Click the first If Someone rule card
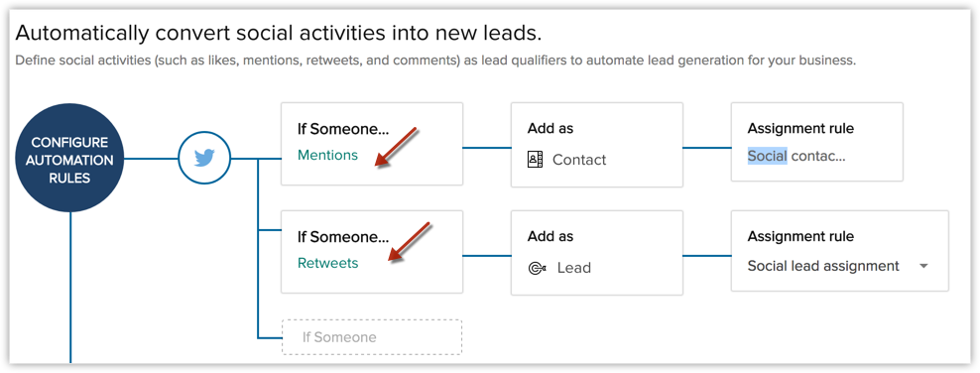This screenshot has height=373, width=980. pyautogui.click(x=372, y=144)
